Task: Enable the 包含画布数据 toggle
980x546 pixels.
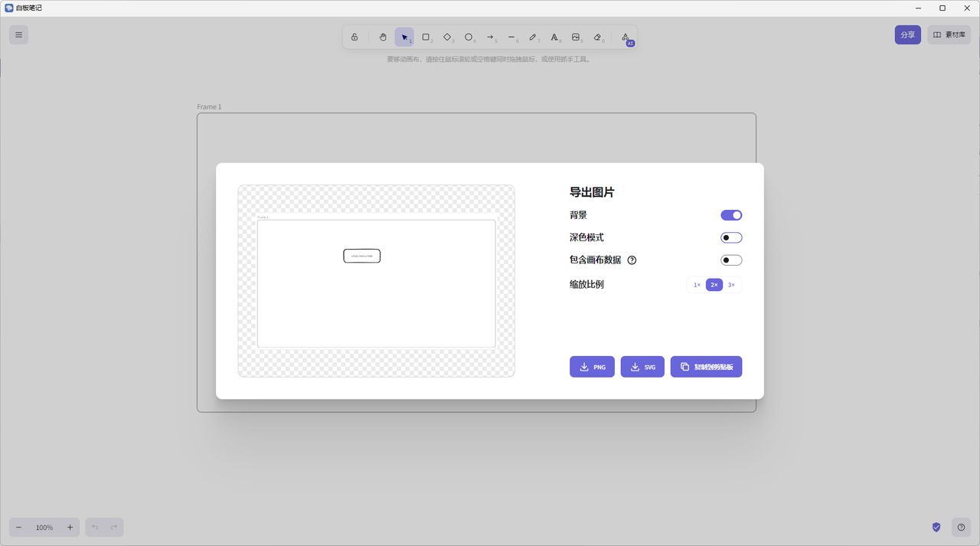Action: pyautogui.click(x=731, y=260)
